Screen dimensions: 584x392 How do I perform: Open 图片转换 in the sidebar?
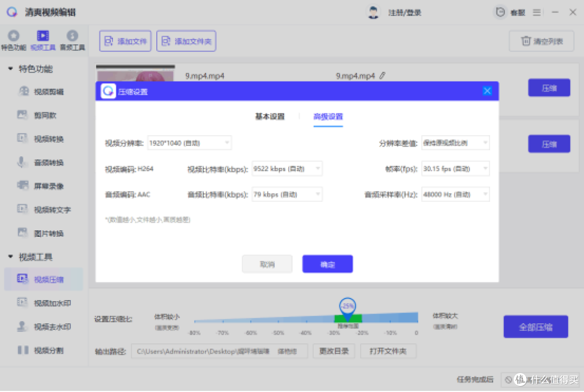pyautogui.click(x=41, y=234)
